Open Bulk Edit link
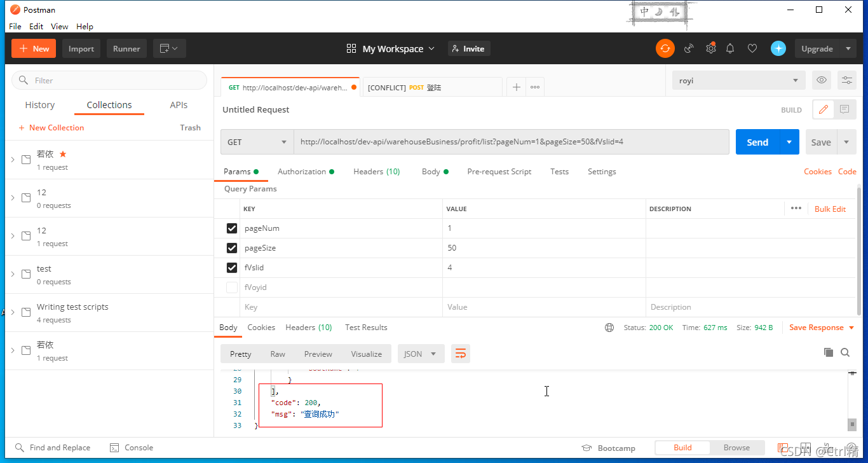868x463 pixels. pos(830,209)
